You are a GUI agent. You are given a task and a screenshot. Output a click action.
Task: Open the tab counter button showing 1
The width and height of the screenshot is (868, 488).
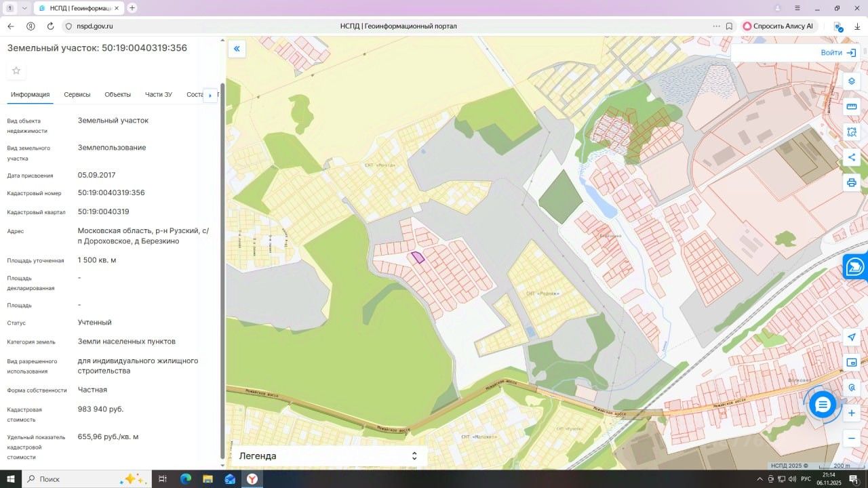[10, 8]
